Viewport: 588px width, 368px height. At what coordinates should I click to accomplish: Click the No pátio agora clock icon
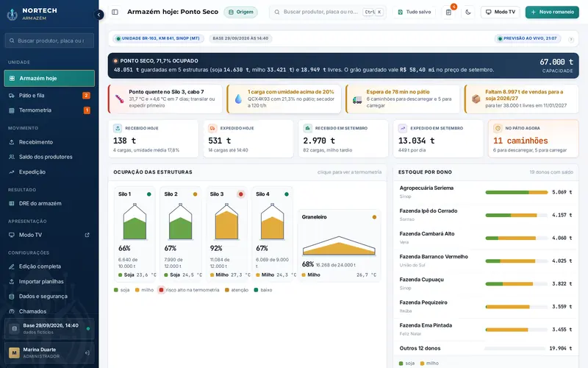498,128
